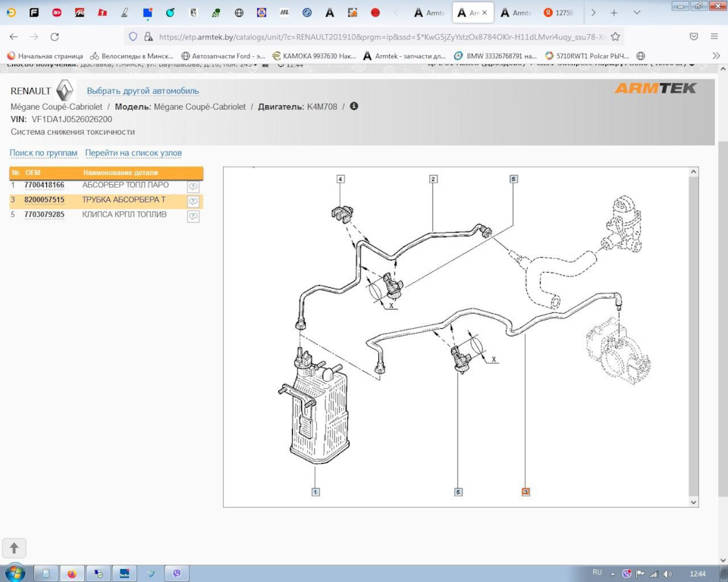Open comment icon for part 7703079285
This screenshot has height=582, width=728.
click(193, 216)
